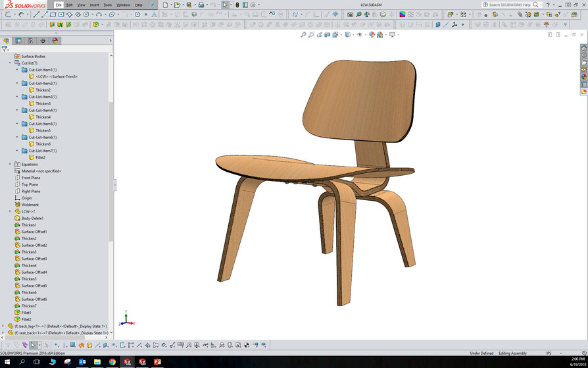Collapse Cut-List-Item7(1) folder
The image size is (588, 368).
[17, 151]
